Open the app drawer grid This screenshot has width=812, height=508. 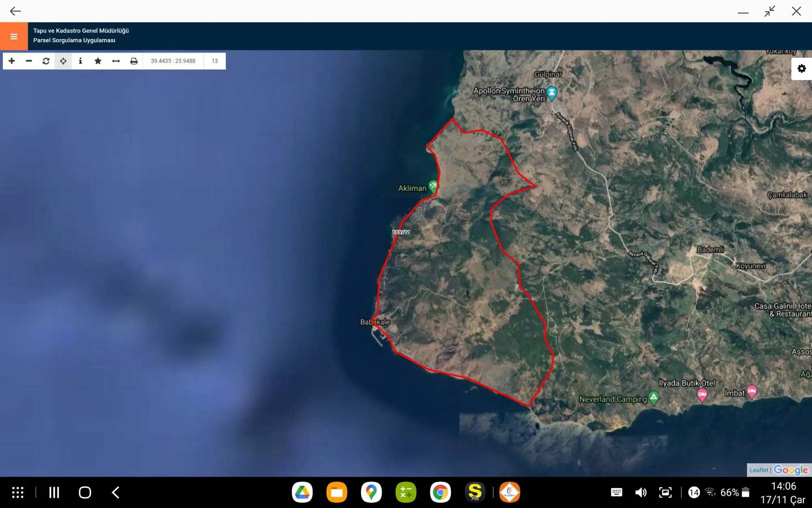click(17, 492)
